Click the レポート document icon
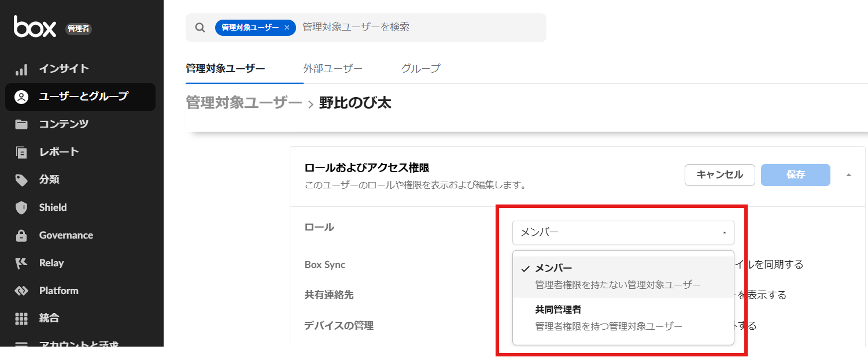The height and width of the screenshot is (357, 868). coord(21,152)
